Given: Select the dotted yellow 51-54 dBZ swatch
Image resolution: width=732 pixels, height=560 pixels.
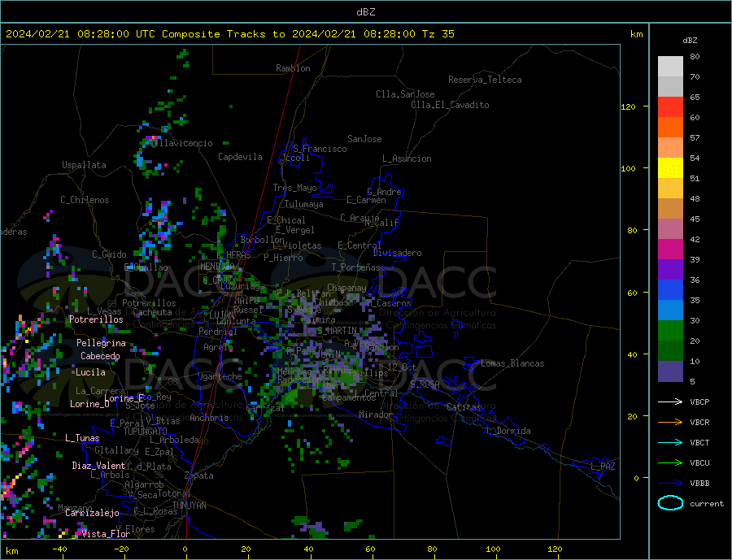Looking at the screenshot, I should pos(670,168).
